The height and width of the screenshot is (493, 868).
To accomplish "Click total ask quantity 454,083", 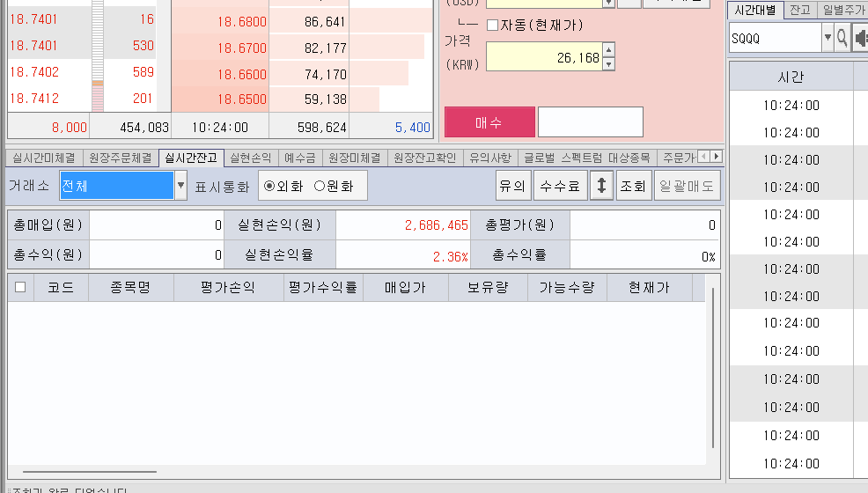I will point(143,128).
